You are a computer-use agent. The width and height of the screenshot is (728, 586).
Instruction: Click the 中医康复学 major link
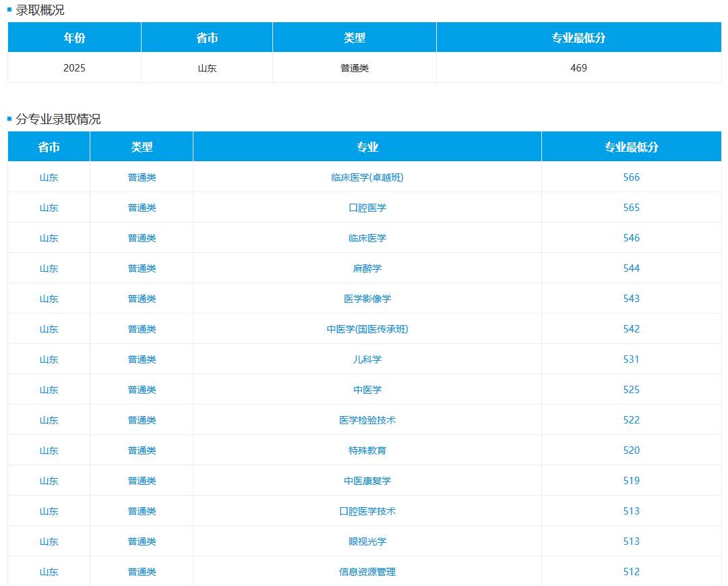tap(367, 481)
